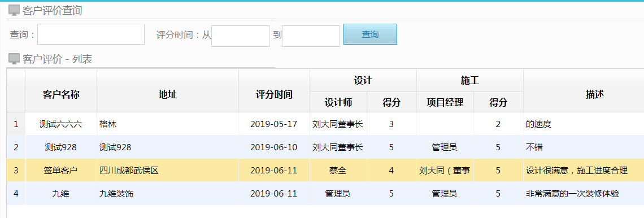Viewport: 644px width, 218px height.
Task: Click date 2019-05-17
Action: (273, 124)
